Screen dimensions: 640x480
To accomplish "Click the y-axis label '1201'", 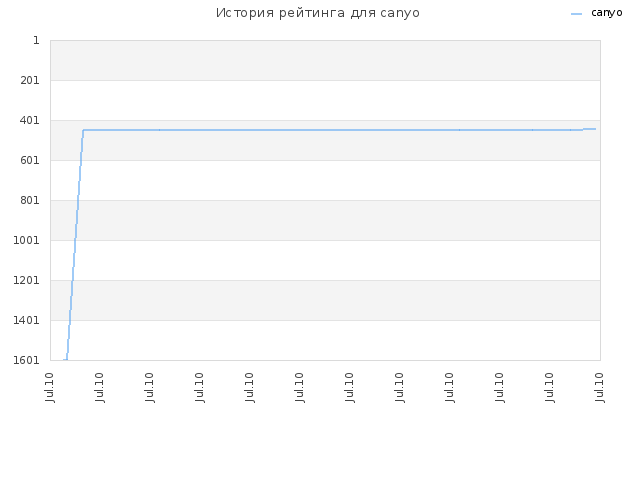I will tap(27, 280).
